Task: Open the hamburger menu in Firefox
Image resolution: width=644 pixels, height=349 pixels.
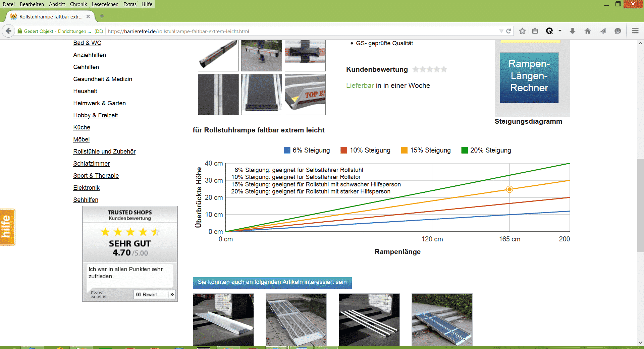Action: (x=635, y=31)
